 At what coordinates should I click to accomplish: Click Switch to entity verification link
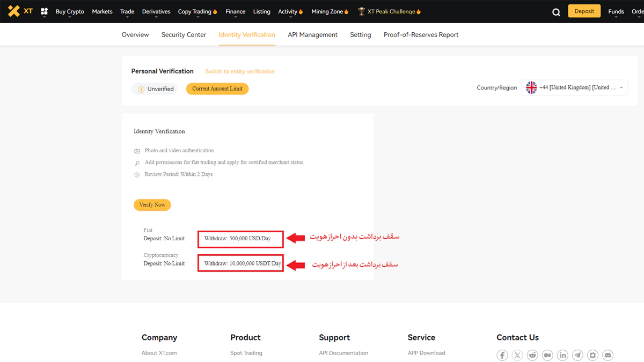pos(240,71)
